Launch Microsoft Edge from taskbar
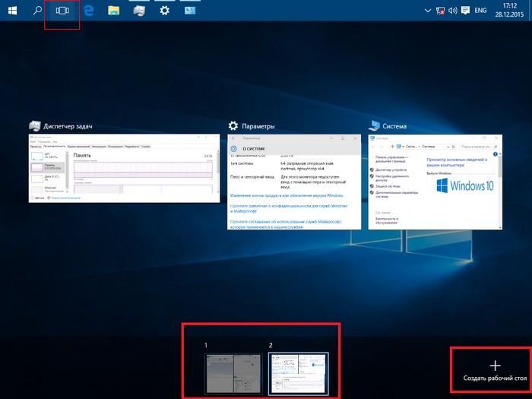This screenshot has width=532, height=399. point(89,11)
